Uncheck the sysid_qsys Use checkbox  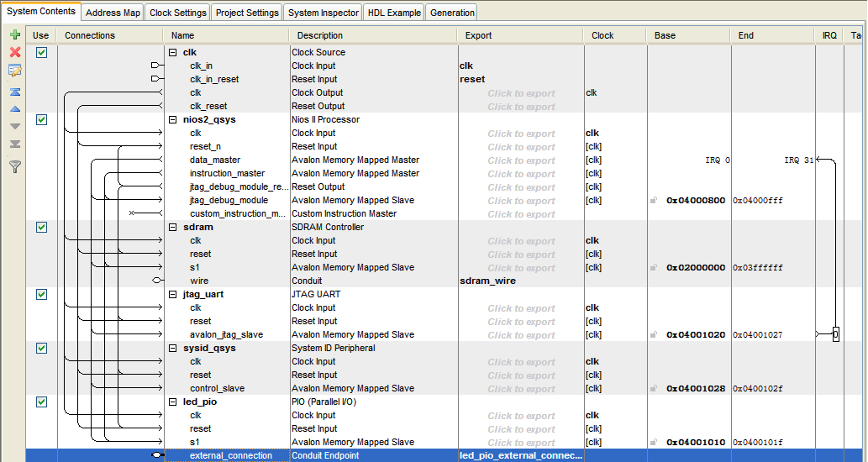click(41, 348)
